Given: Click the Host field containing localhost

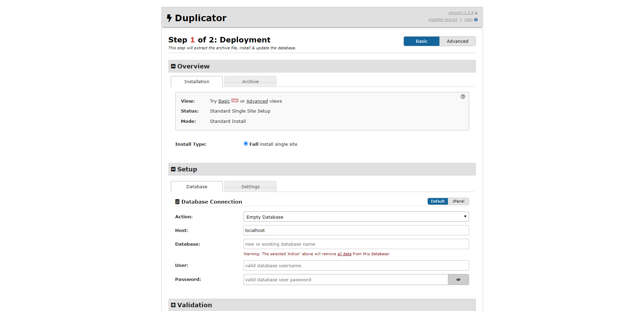Looking at the screenshot, I should (x=356, y=230).
